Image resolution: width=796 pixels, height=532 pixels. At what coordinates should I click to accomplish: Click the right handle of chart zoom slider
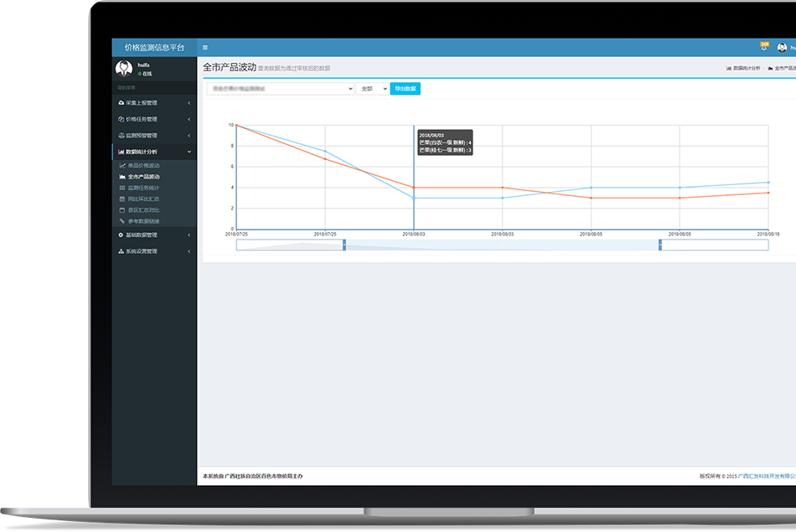660,245
